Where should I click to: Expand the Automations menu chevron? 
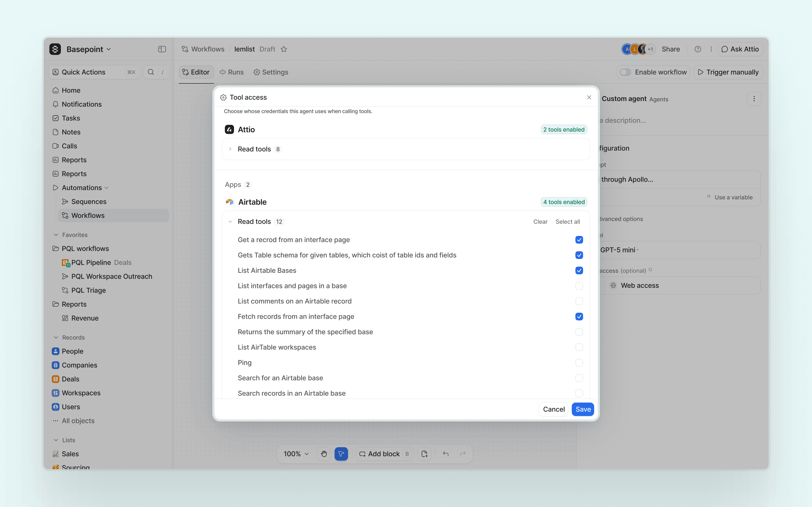point(107,188)
